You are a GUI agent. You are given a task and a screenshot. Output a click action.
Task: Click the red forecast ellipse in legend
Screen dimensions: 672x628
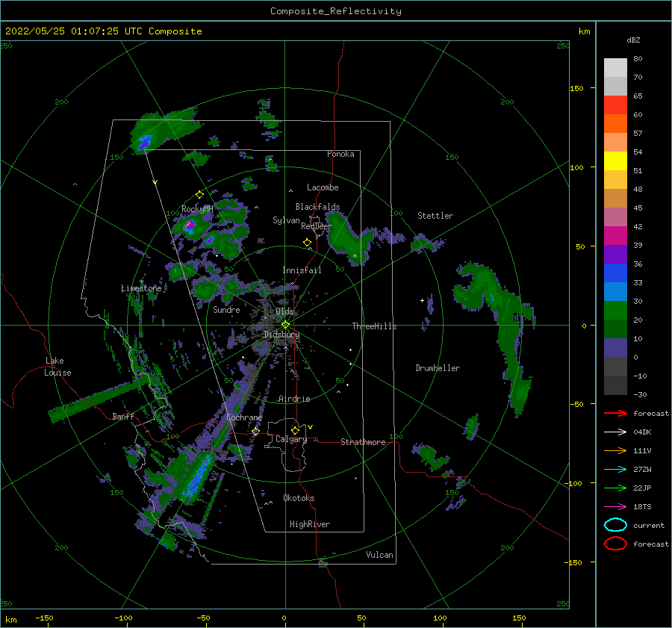coord(615,544)
